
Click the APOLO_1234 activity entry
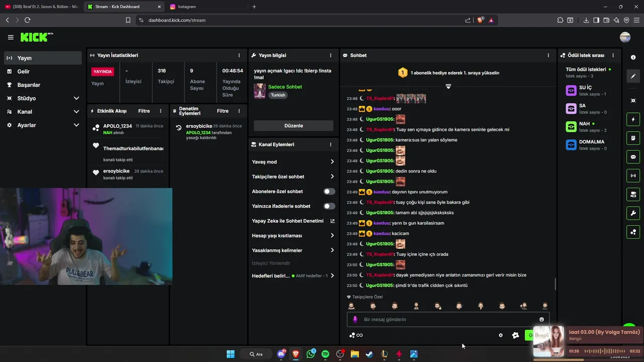tap(128, 129)
